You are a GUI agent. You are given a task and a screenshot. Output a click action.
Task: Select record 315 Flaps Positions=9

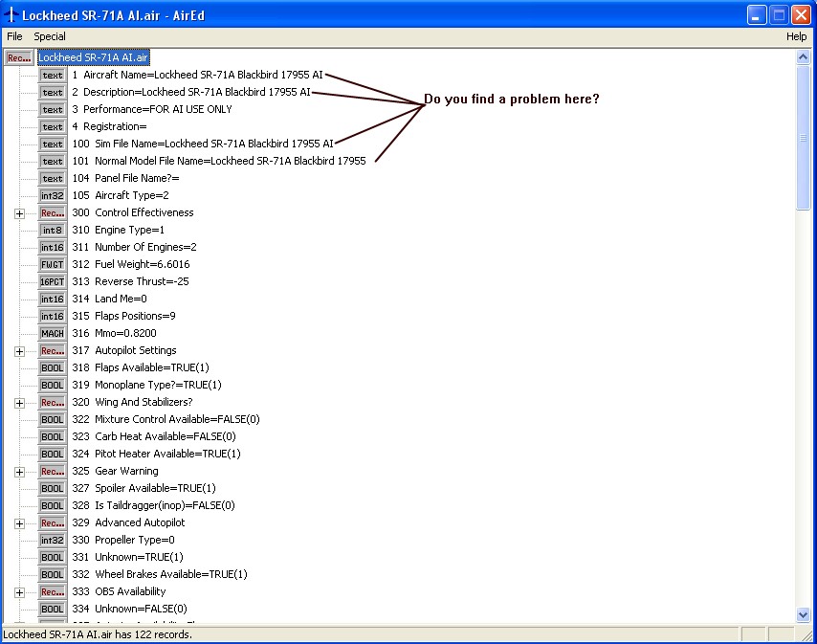[123, 315]
